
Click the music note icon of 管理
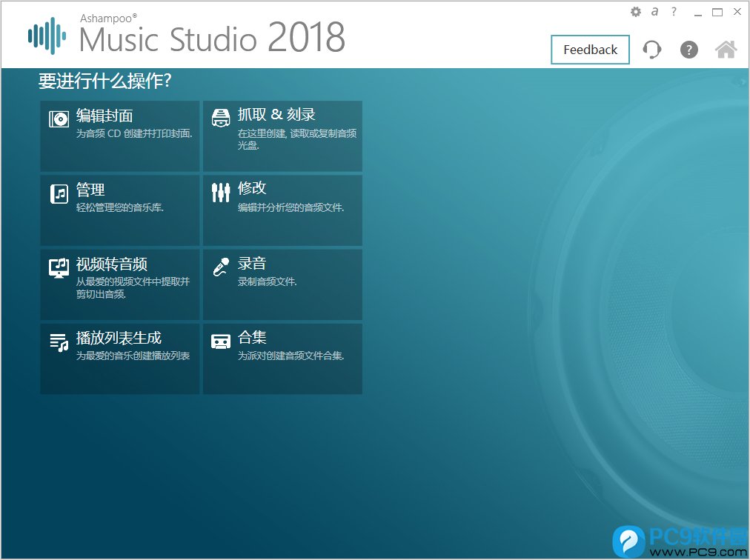(59, 193)
